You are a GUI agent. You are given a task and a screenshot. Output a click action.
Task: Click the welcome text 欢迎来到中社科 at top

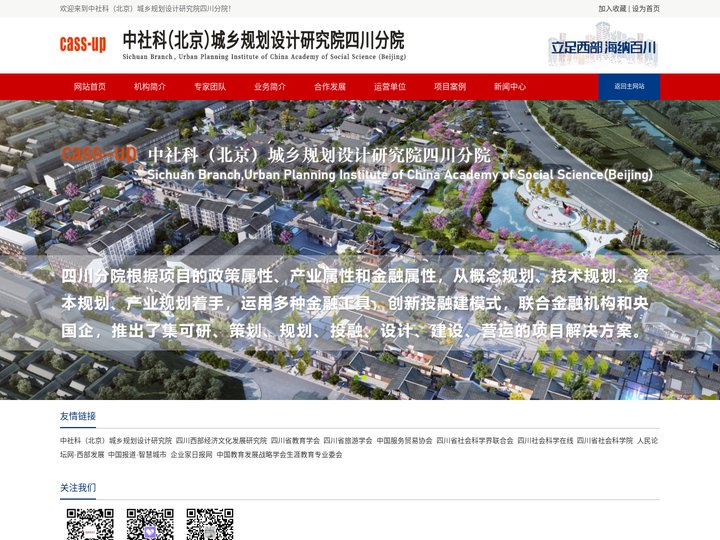click(145, 9)
